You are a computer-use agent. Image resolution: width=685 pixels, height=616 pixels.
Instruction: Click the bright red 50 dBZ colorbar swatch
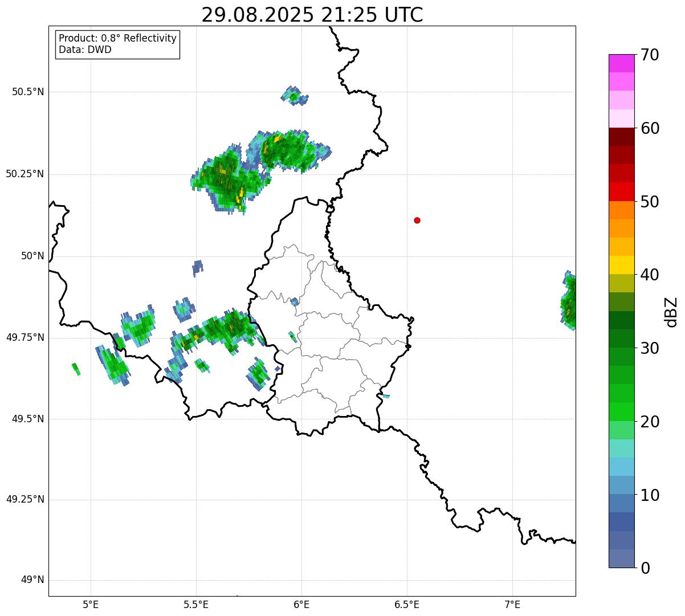(x=621, y=192)
